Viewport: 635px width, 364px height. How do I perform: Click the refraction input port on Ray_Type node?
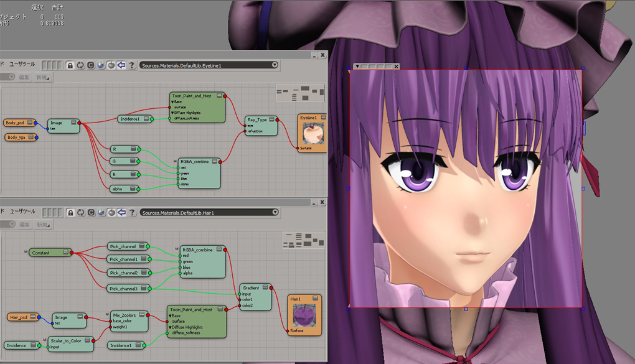coord(245,131)
